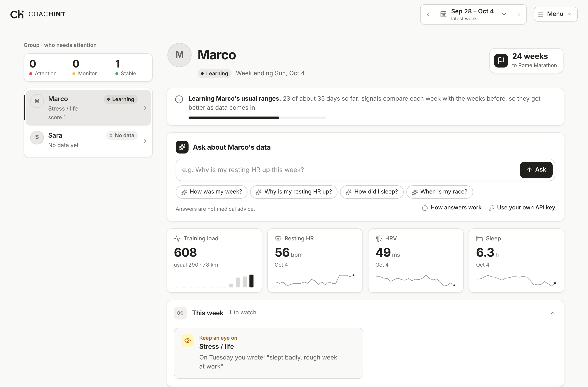
Task: Click the yellow eye icon in Keep an eye on
Action: click(x=187, y=341)
